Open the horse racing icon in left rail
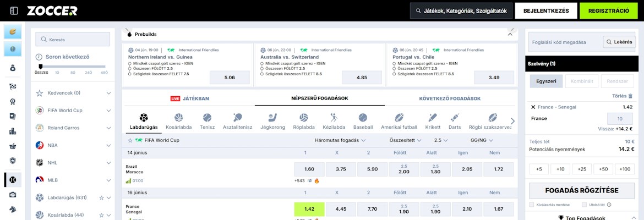 click(13, 209)
